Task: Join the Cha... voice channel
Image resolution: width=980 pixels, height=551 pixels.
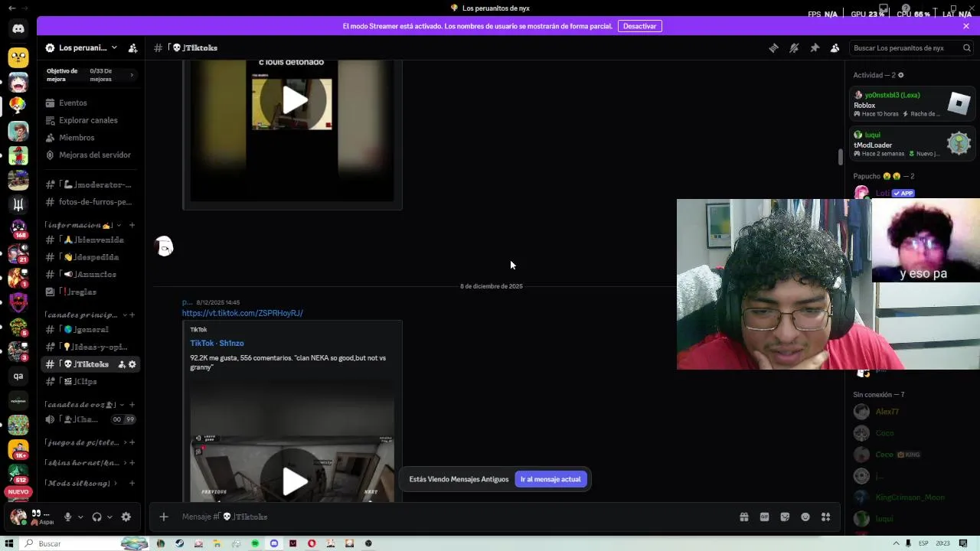Action: [x=90, y=419]
